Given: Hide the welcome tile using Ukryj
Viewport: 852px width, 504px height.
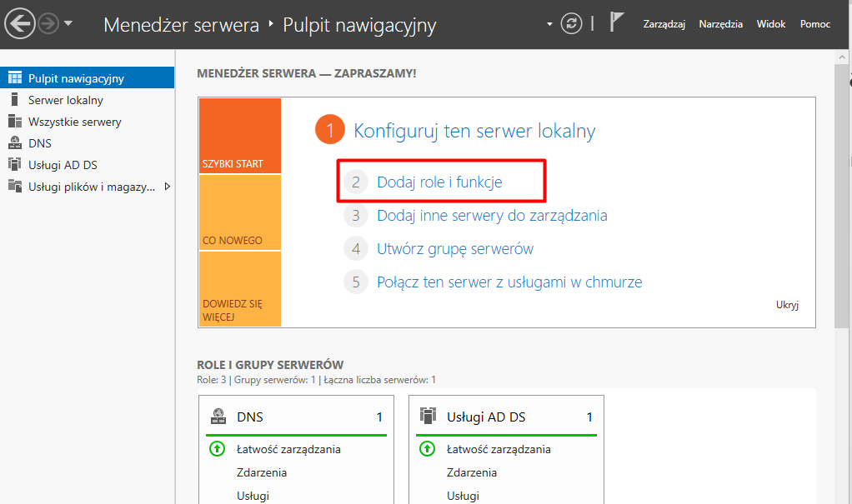Looking at the screenshot, I should point(787,305).
